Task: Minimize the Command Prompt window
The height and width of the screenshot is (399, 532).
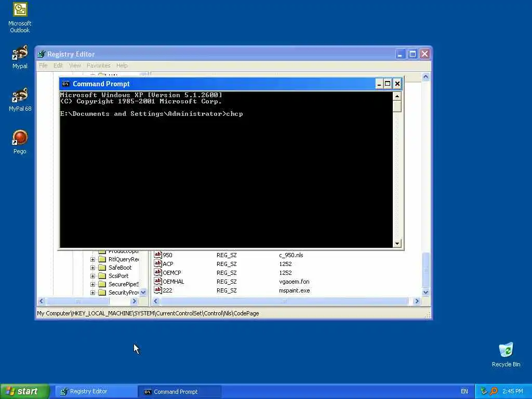Action: click(379, 84)
